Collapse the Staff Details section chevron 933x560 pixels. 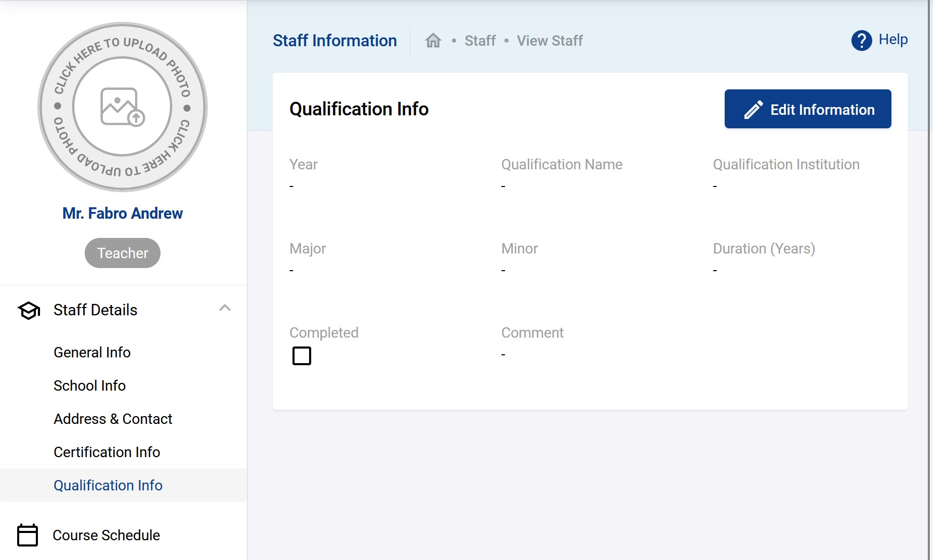(224, 308)
